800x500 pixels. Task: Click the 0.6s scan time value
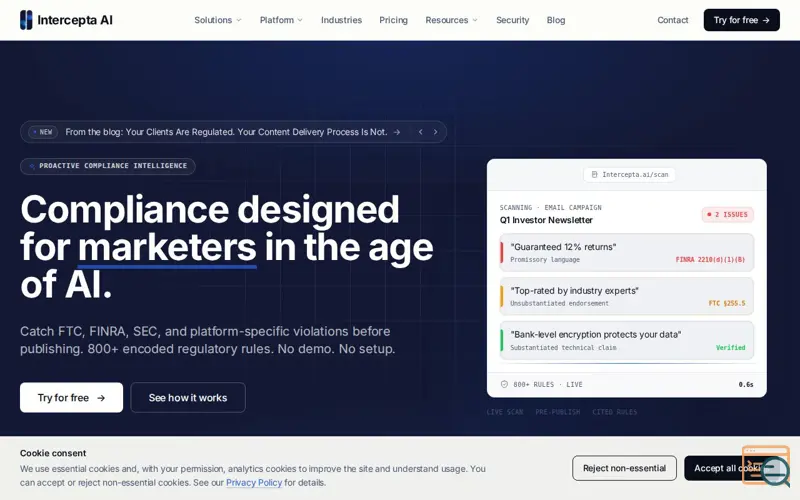pos(745,384)
